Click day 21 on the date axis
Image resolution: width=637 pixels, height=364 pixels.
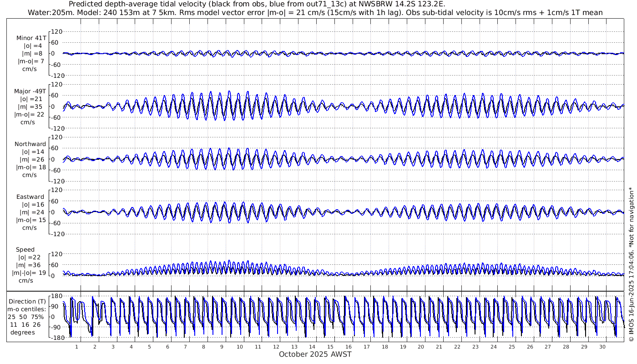pyautogui.click(x=439, y=346)
